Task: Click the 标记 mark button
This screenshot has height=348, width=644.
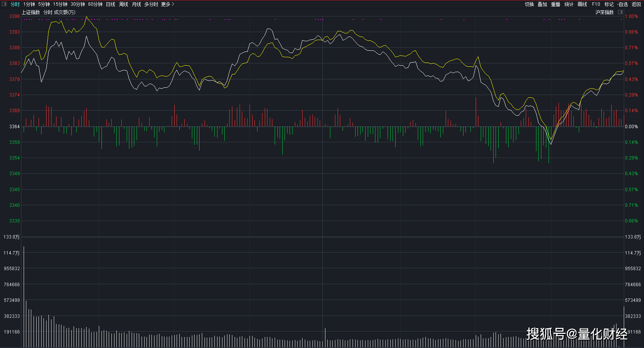Action: [x=609, y=4]
